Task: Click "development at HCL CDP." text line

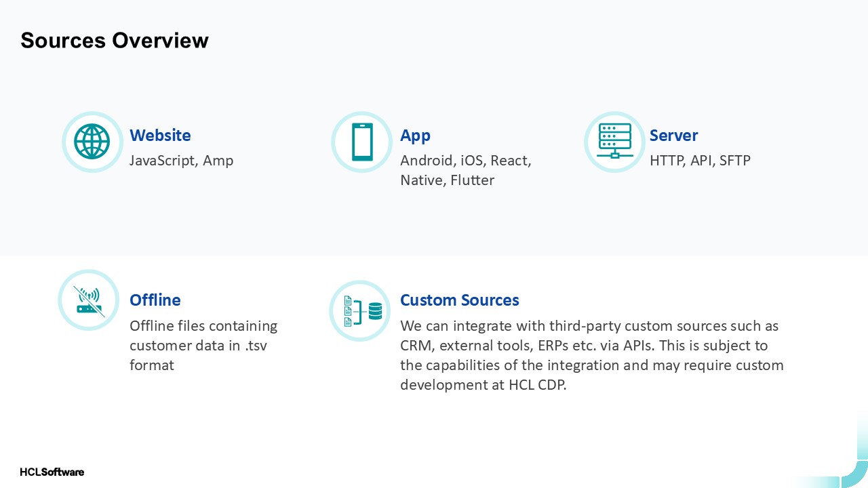Action: (x=482, y=385)
